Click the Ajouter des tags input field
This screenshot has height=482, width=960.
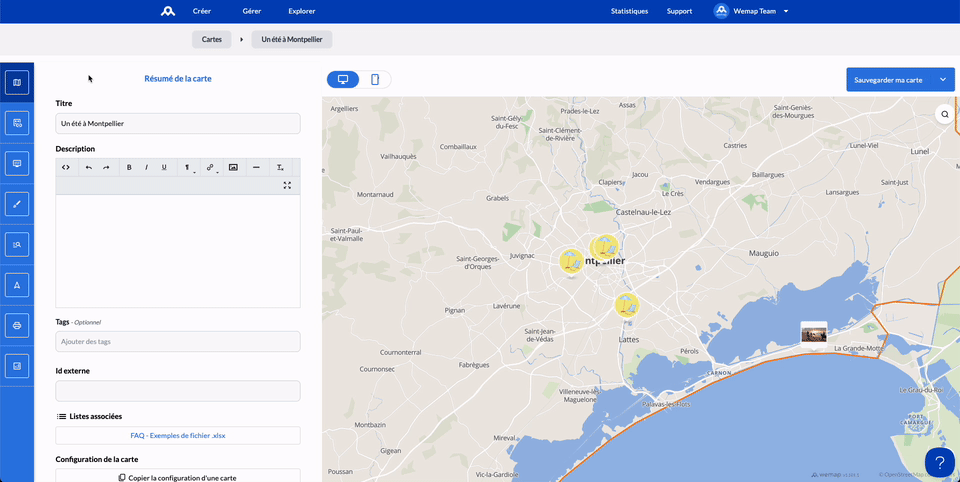coord(178,342)
